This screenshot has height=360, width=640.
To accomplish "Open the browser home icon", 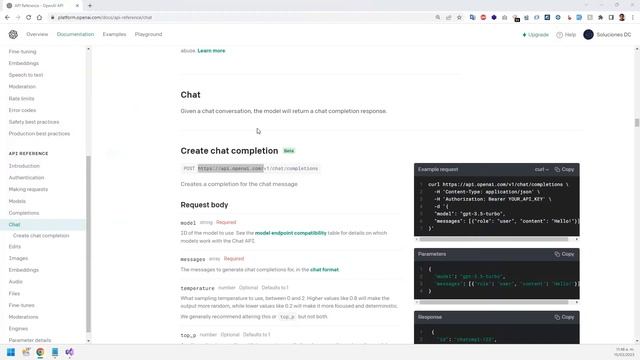I will coord(39,18).
